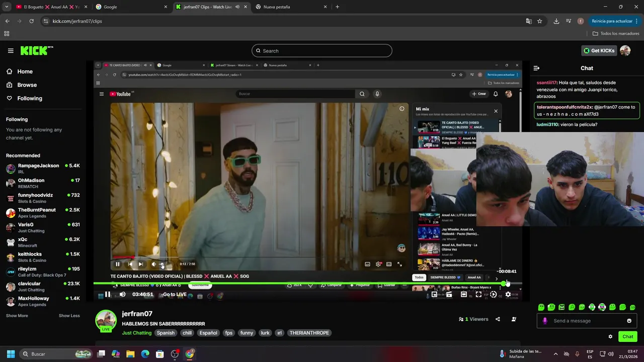Open chat settings gear

[x=610, y=337]
